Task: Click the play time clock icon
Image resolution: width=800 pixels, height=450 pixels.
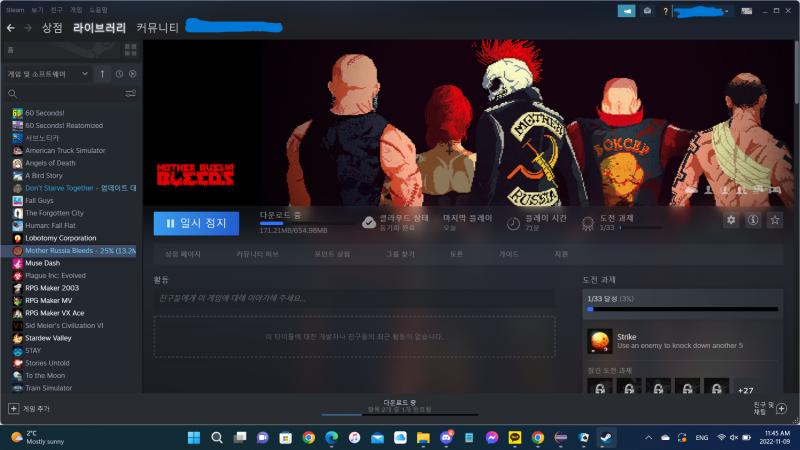Action: [x=513, y=223]
